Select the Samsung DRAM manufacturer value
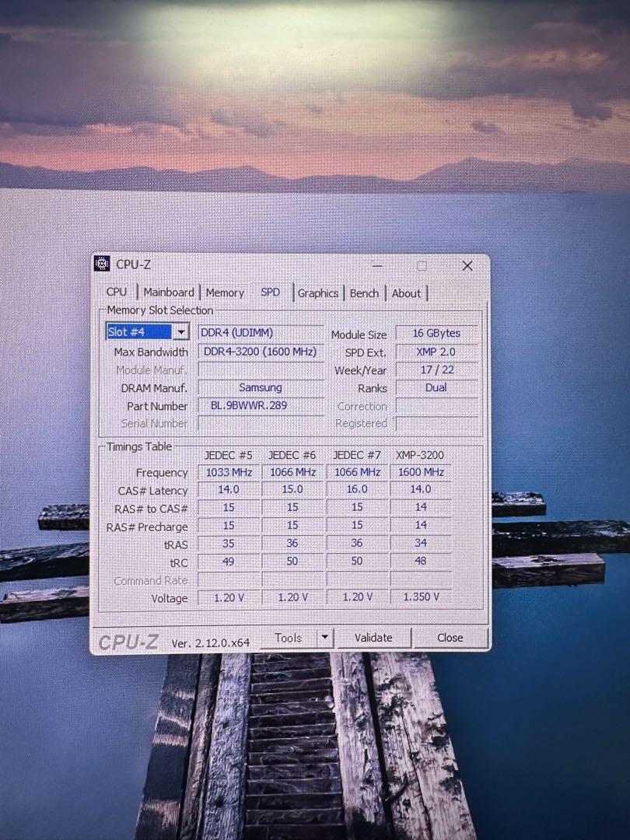 click(x=261, y=387)
